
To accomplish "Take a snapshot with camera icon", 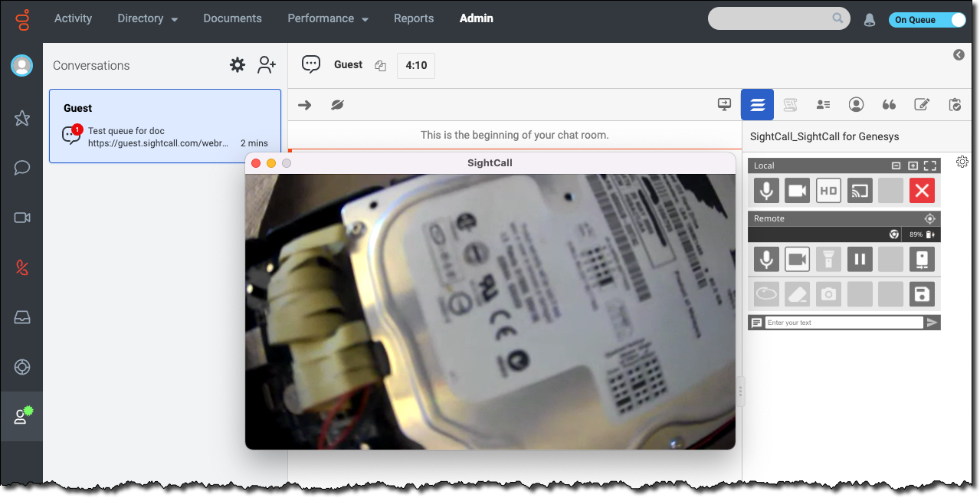I will click(x=828, y=293).
